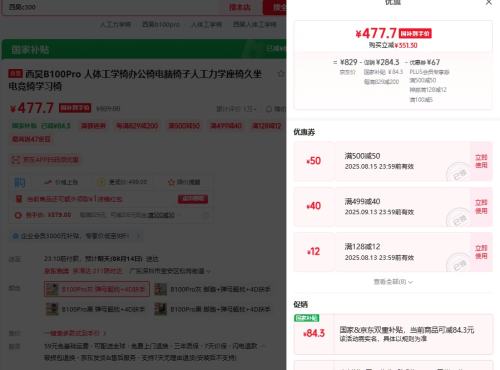The height and width of the screenshot is (370, 500).
Task: Click the red search button
Action: click(275, 7)
